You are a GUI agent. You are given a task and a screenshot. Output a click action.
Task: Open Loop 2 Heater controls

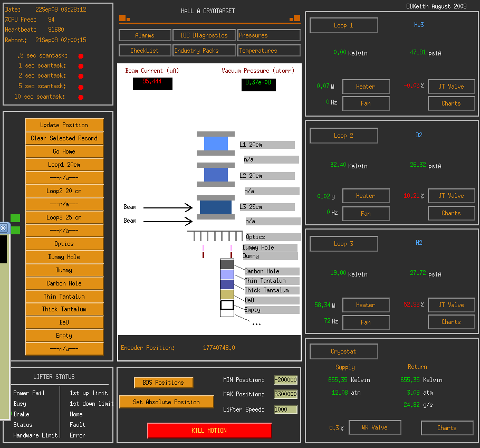click(366, 196)
